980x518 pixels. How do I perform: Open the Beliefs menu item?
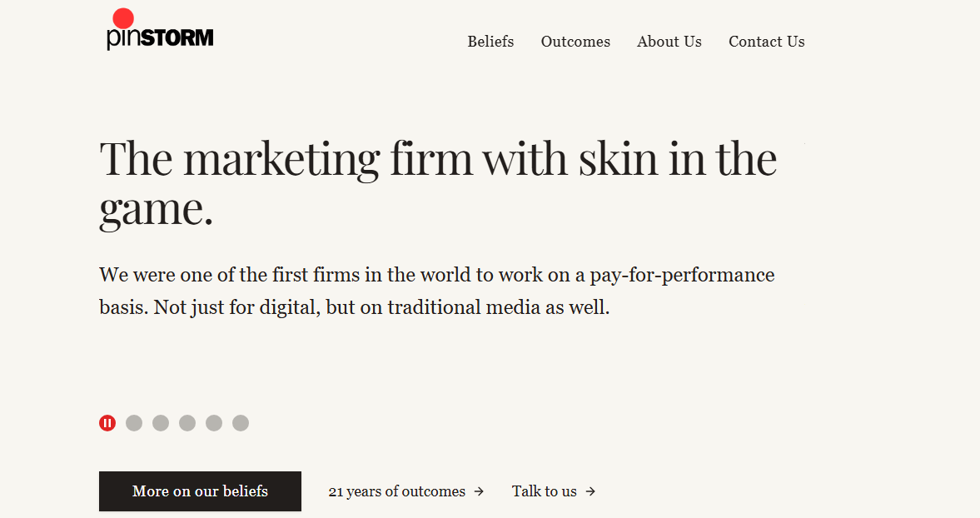click(490, 42)
